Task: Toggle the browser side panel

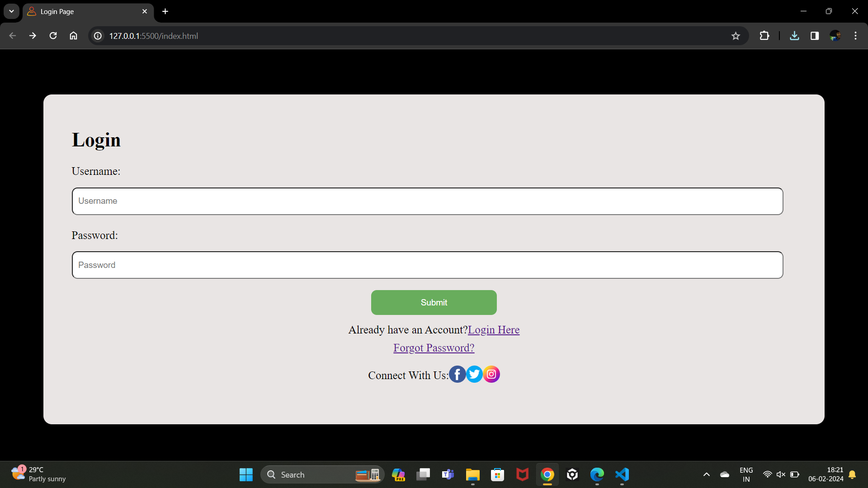Action: click(x=815, y=36)
